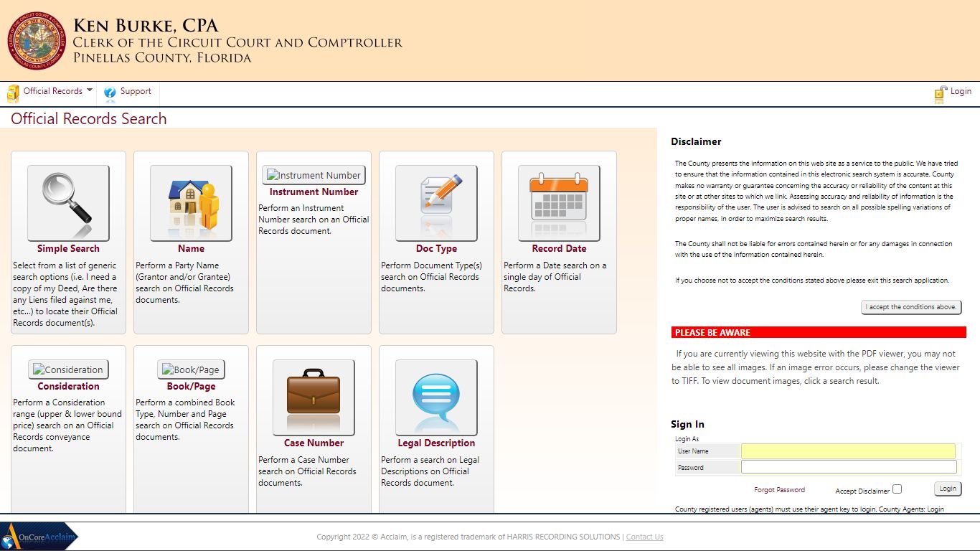The width and height of the screenshot is (980, 551).
Task: Click the Login link in the top bar
Action: (961, 91)
